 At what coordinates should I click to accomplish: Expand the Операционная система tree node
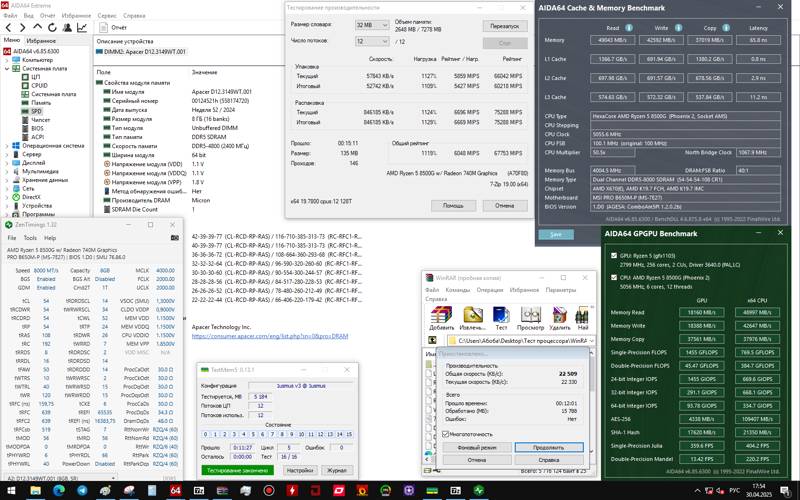click(x=5, y=146)
